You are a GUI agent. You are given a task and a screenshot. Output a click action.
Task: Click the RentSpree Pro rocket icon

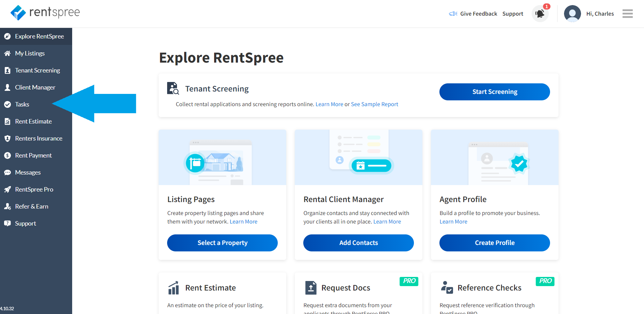[x=7, y=189]
